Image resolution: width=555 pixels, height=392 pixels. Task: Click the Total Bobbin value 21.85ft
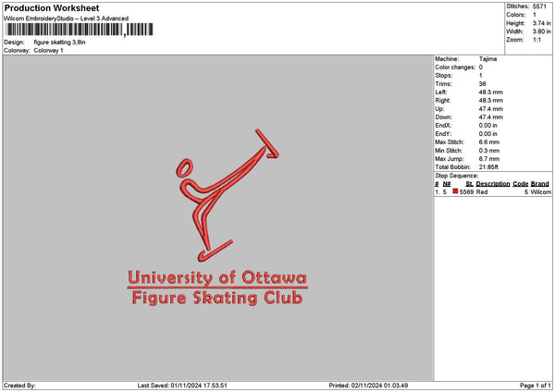[488, 167]
